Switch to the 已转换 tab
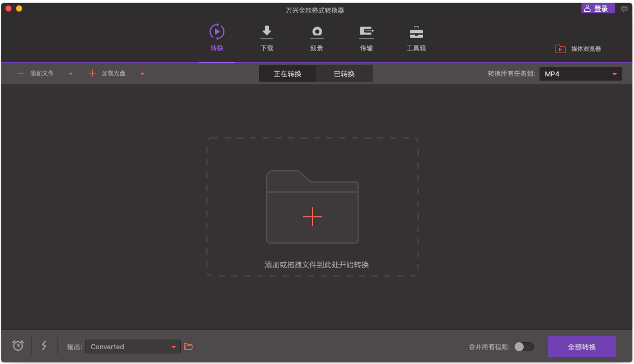 click(x=344, y=74)
